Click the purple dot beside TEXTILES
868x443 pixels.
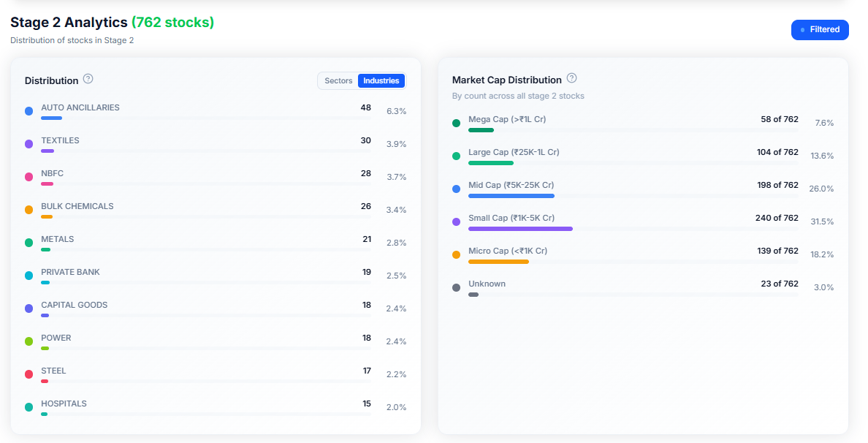28,144
